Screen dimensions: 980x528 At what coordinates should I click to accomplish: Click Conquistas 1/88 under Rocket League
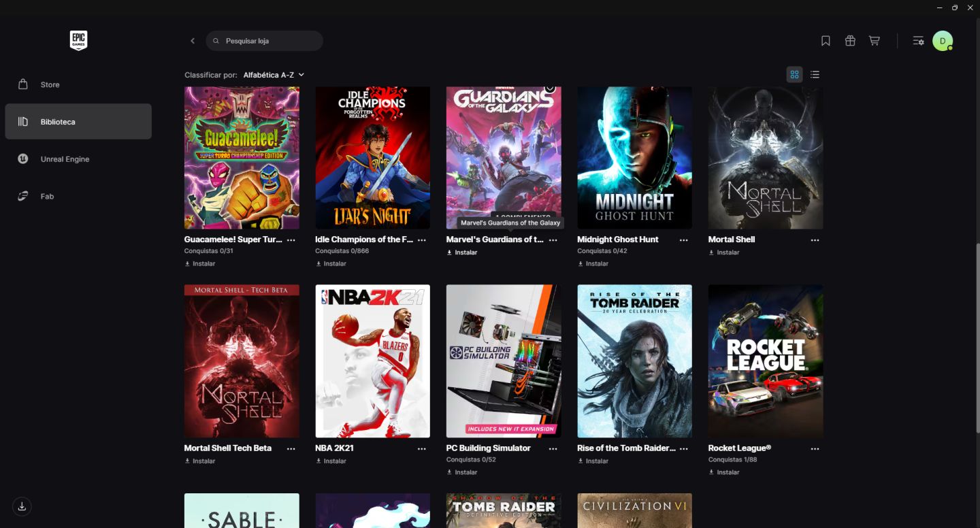(x=732, y=459)
